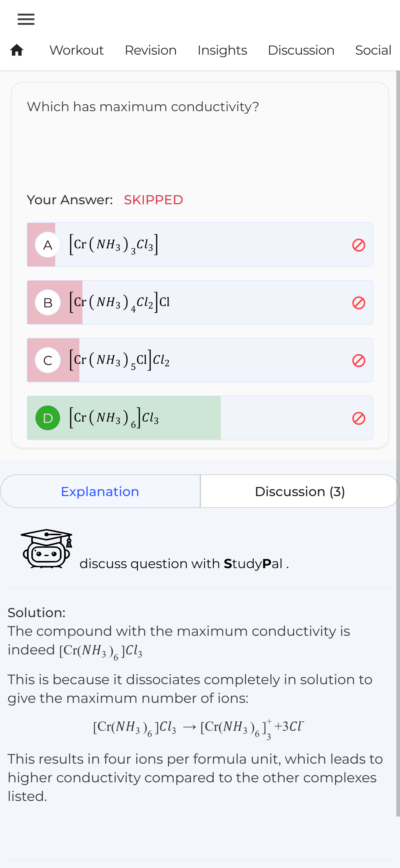Image resolution: width=400 pixels, height=868 pixels.
Task: Open the Workout menu item
Action: [76, 50]
